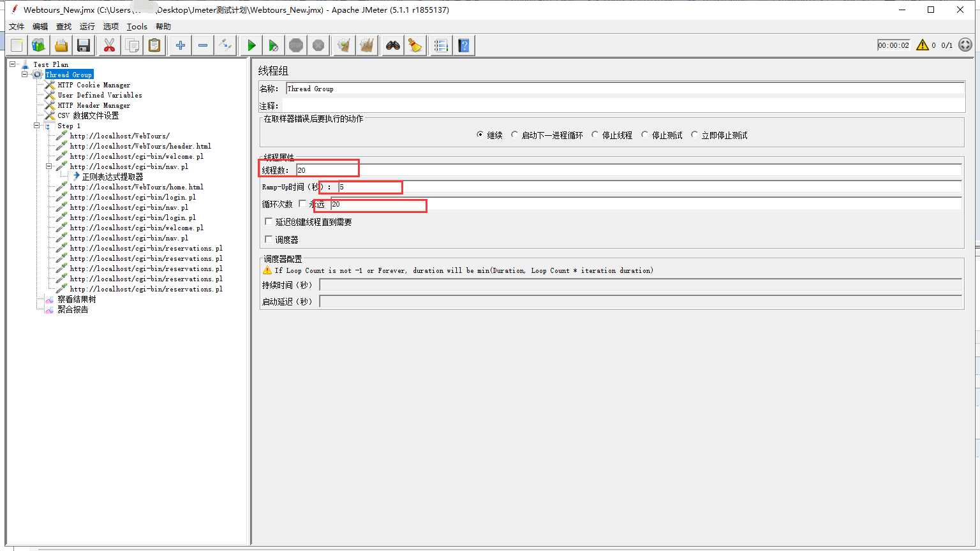Select HTTP Cookie Manager in tree

coord(94,85)
